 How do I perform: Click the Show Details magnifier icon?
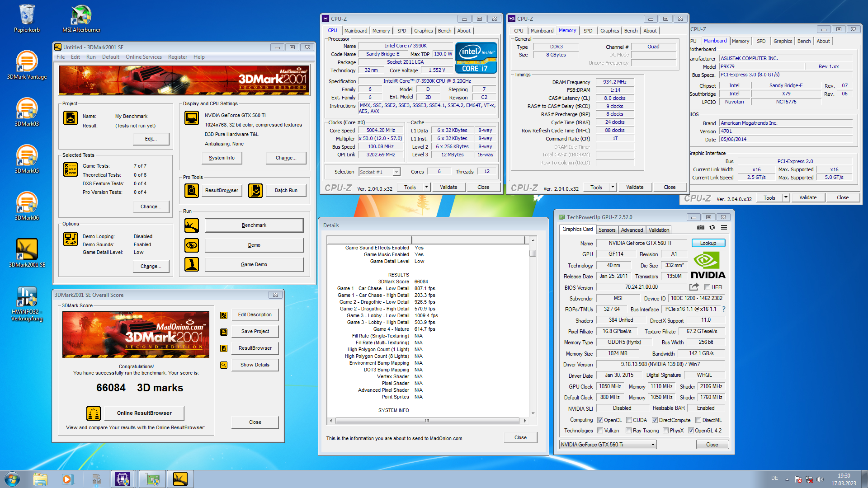(224, 365)
